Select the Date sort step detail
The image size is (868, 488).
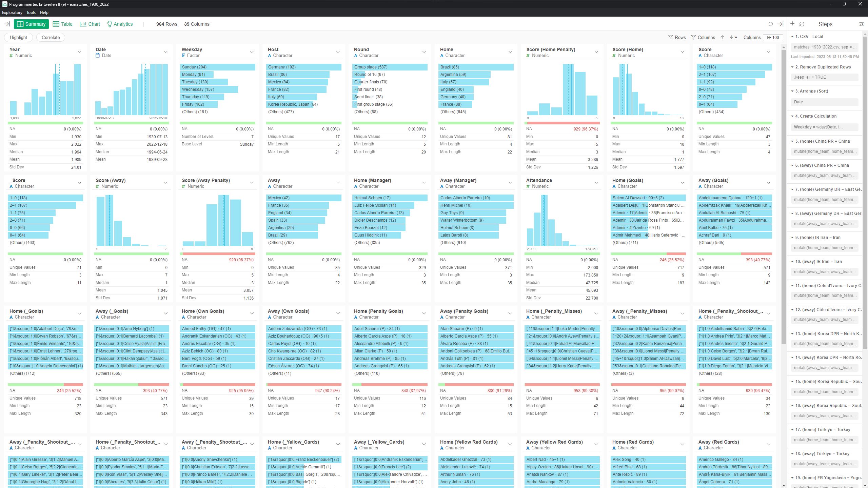pos(825,102)
